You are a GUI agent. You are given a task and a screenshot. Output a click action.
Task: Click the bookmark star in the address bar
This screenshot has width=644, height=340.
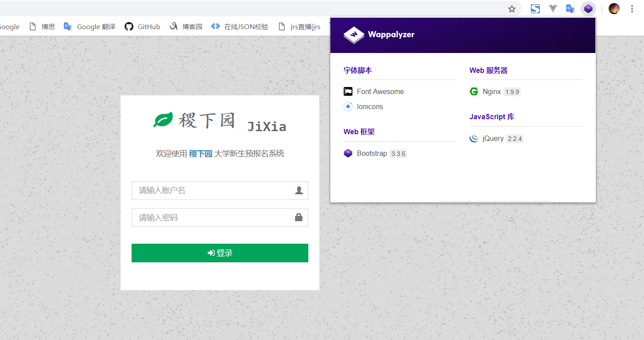(x=511, y=8)
